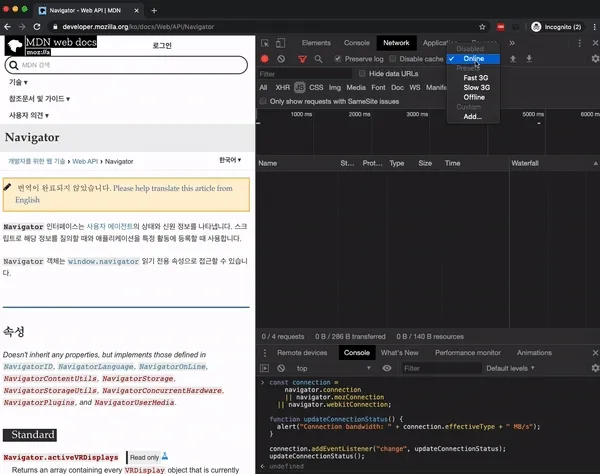Activate the inspect element picker
The height and width of the screenshot is (474, 600).
[265, 43]
